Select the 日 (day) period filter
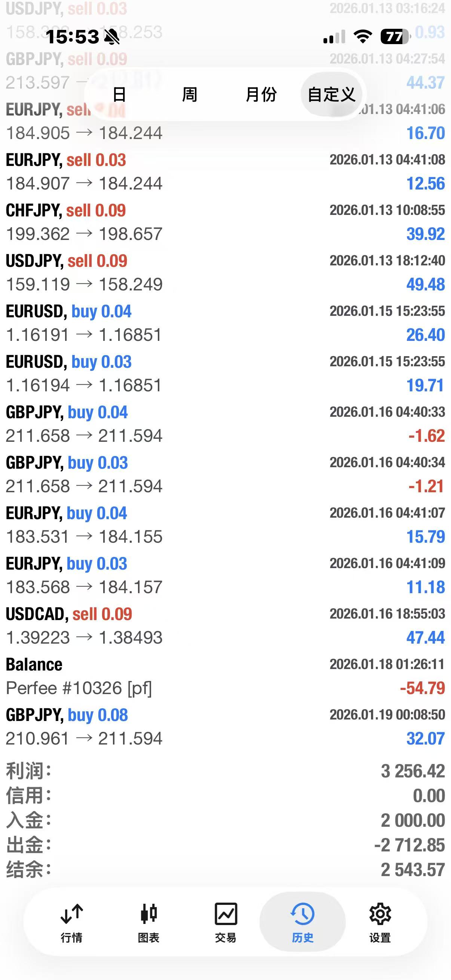This screenshot has width=451, height=980. pos(120,94)
